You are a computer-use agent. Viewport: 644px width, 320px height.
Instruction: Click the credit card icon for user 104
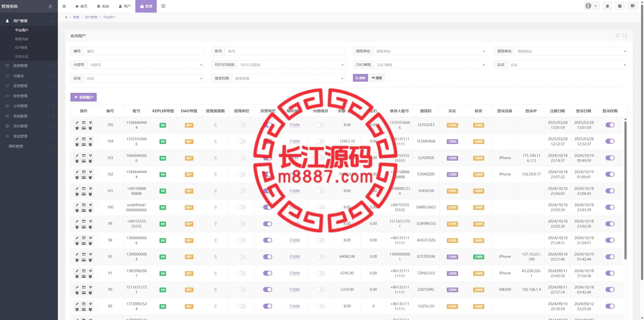tap(84, 145)
